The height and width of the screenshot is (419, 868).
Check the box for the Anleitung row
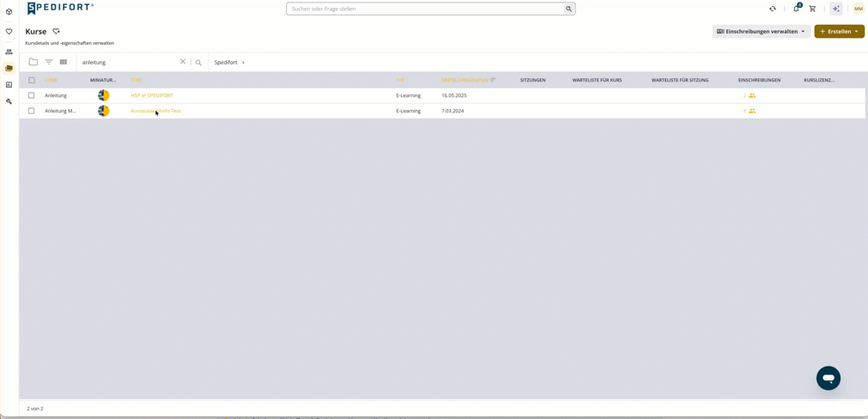32,95
